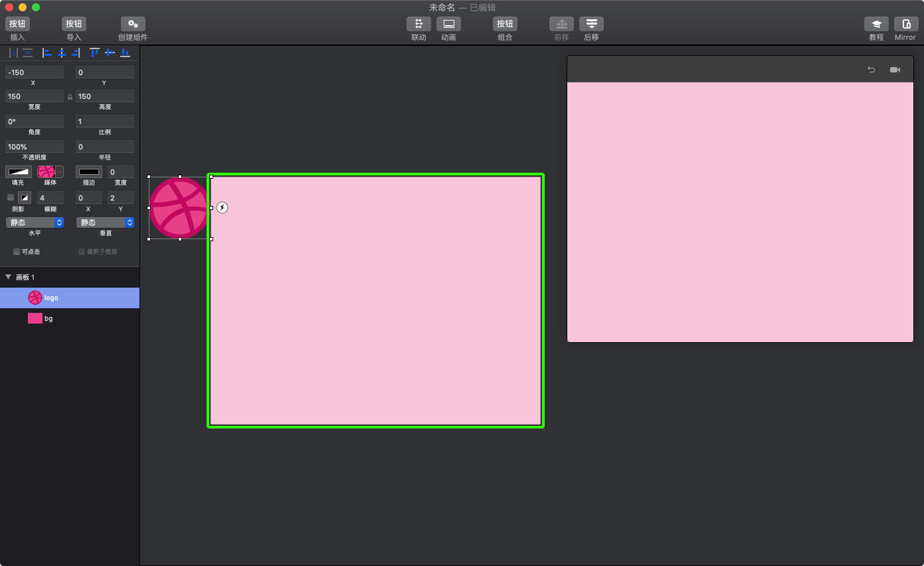Screen dimensions: 924x566
Task: Click the 不透明度 opacity field
Action: point(35,147)
